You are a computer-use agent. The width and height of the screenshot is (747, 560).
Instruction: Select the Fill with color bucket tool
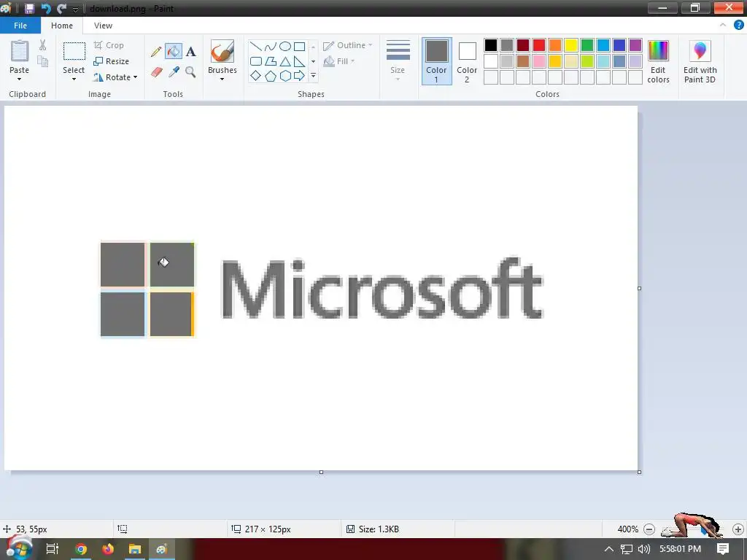click(x=174, y=52)
